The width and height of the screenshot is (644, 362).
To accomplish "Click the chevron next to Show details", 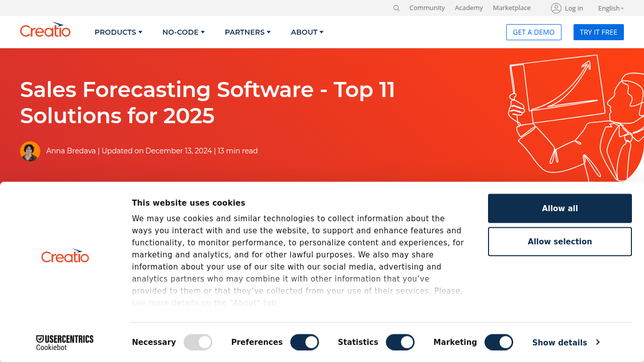I will (x=598, y=342).
